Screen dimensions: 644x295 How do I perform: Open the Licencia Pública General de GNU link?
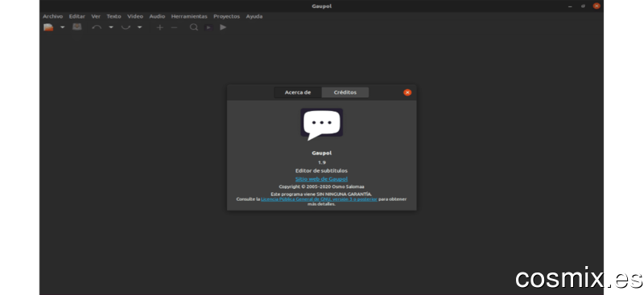319,199
